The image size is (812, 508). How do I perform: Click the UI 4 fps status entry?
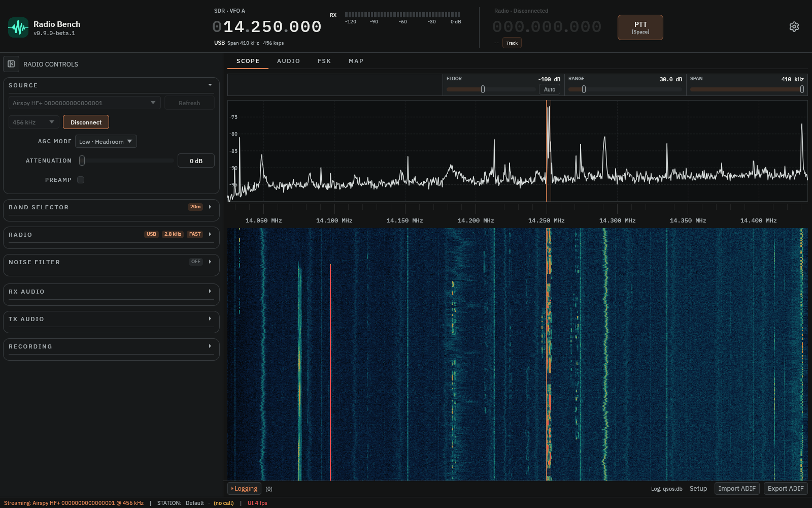257,503
